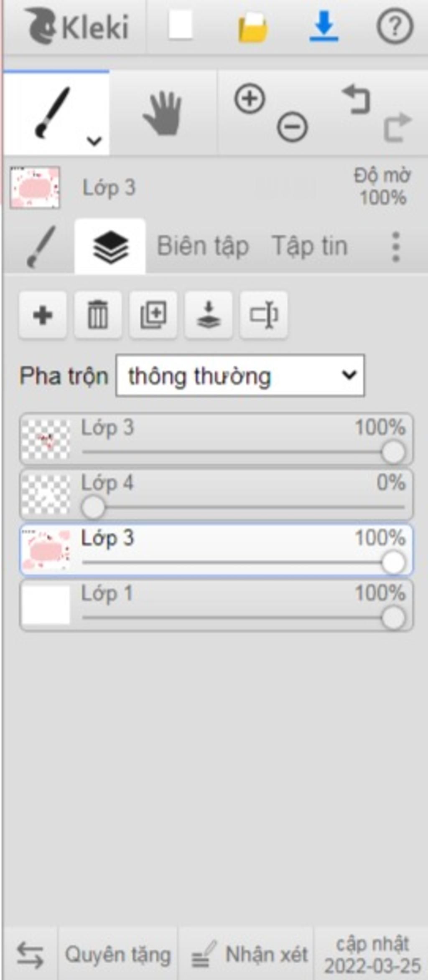Click the zoom in plus icon

(250, 99)
